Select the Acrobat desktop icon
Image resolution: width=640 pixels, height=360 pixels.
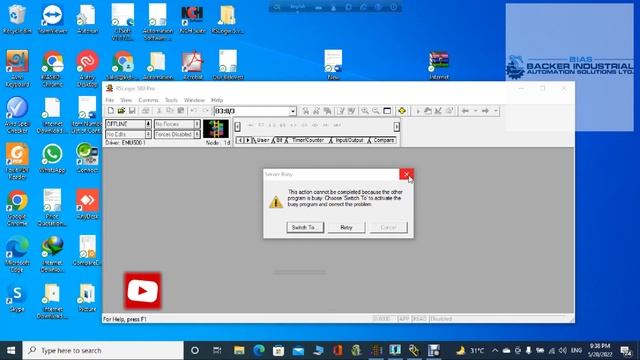[x=192, y=64]
